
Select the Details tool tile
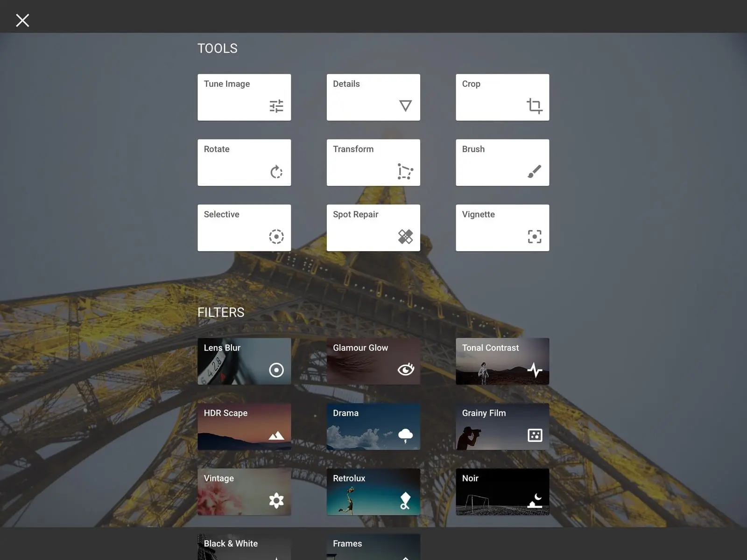coord(373,97)
